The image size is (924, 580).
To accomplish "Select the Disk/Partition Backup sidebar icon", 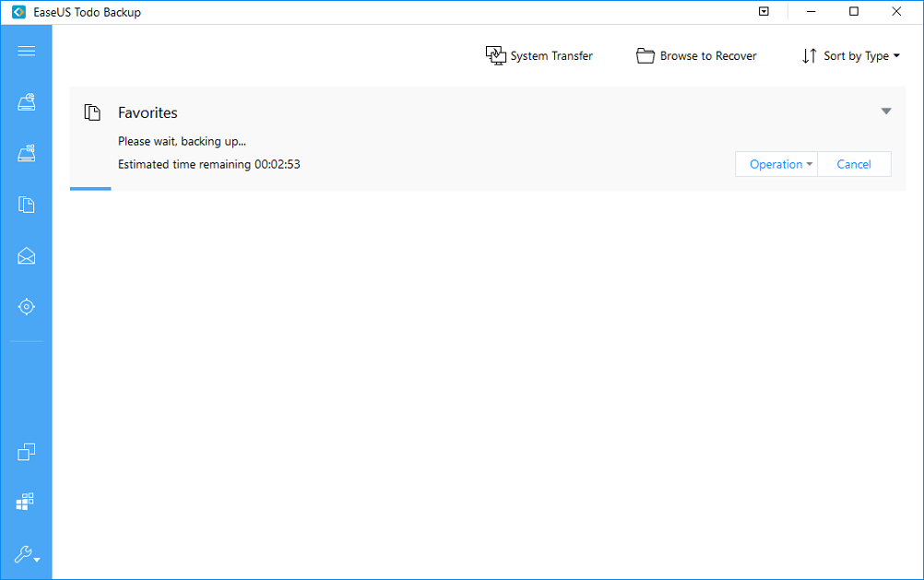I will [x=26, y=102].
